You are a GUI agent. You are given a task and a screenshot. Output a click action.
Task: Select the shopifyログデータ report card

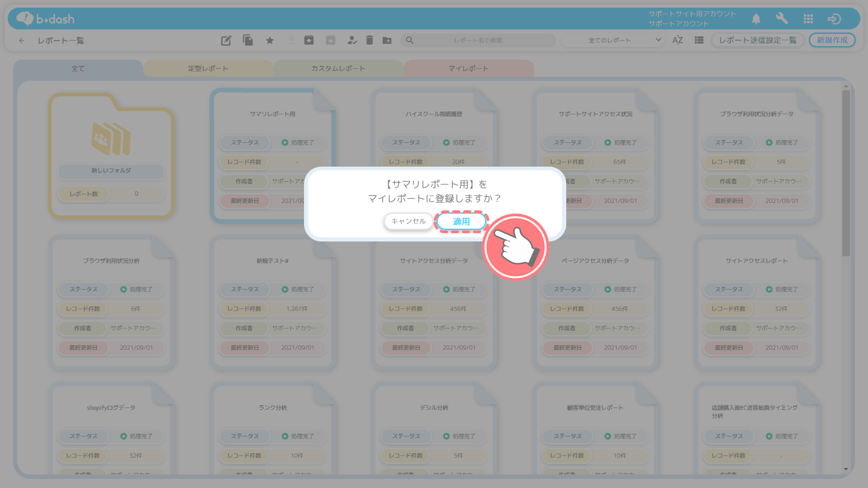[111, 429]
